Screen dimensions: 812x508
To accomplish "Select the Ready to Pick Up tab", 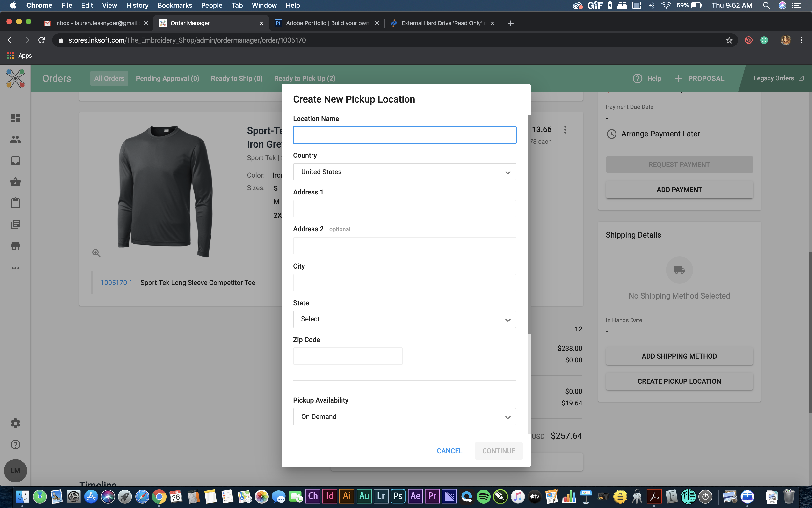I will pos(305,78).
